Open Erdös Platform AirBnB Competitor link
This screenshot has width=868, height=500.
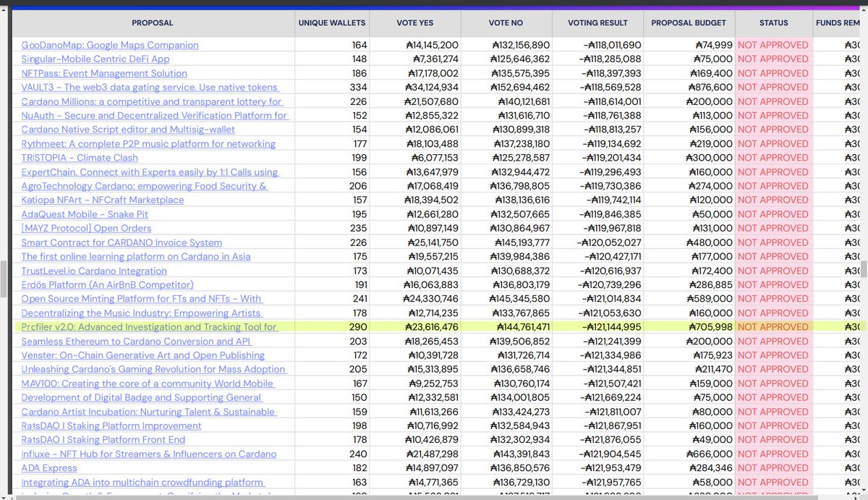point(108,284)
